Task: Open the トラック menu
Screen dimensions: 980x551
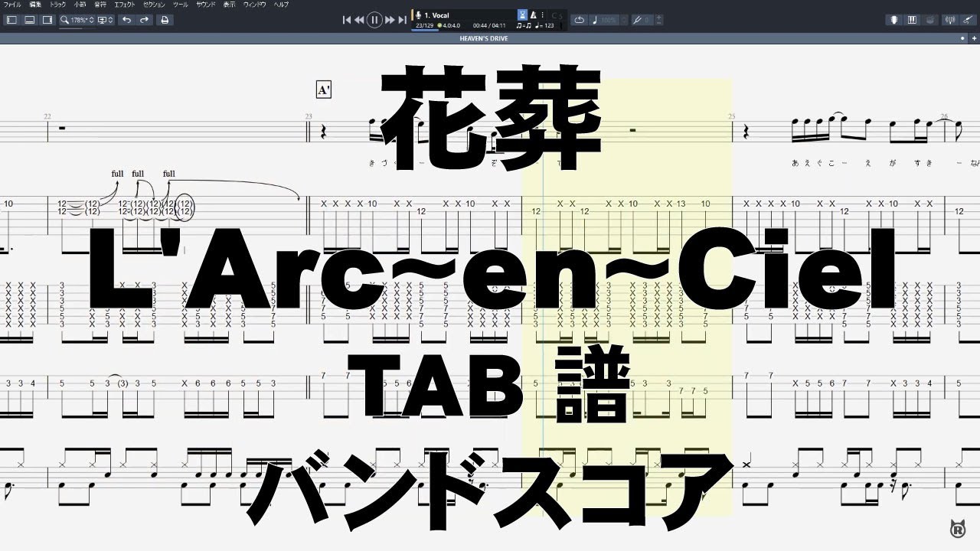Action: point(57,5)
